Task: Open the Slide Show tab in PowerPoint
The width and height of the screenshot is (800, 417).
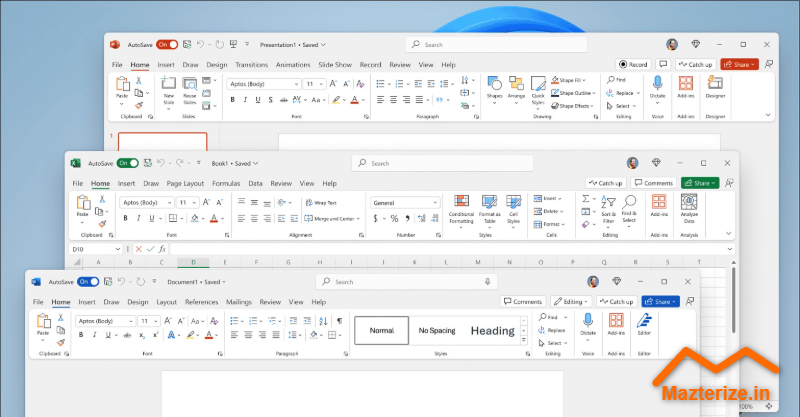Action: pyautogui.click(x=335, y=65)
